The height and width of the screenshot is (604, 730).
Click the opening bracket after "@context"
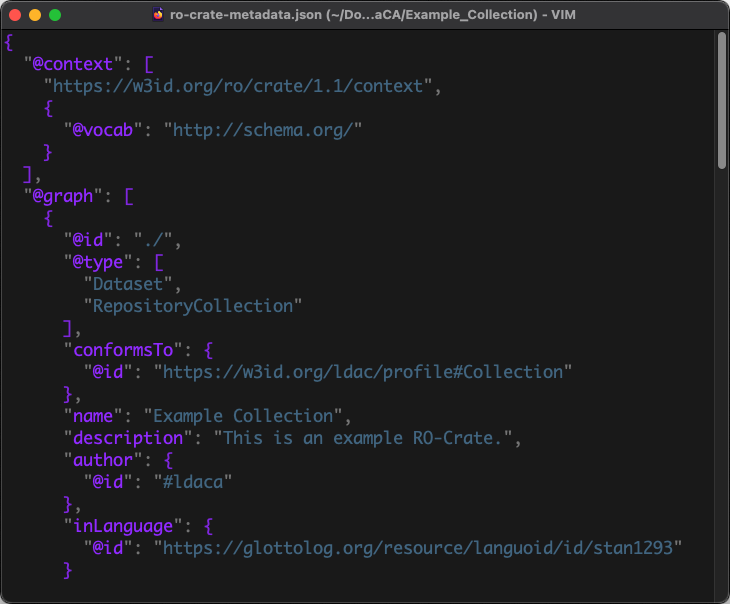(149, 64)
